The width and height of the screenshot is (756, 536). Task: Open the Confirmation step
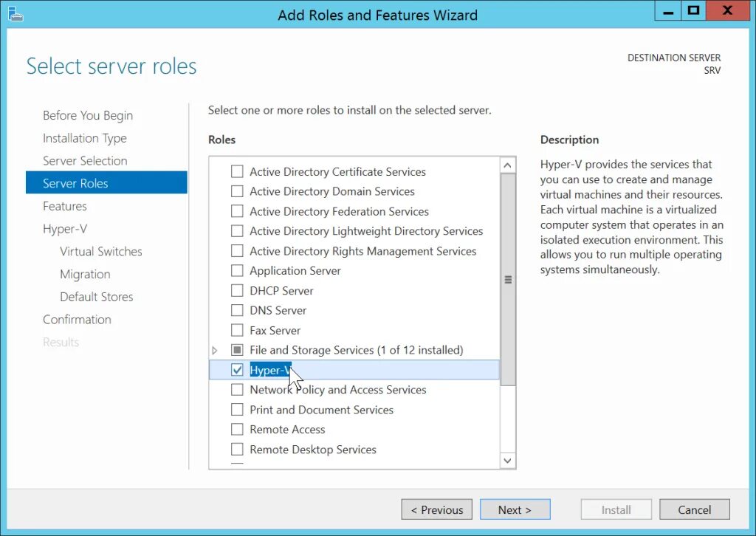[77, 320]
